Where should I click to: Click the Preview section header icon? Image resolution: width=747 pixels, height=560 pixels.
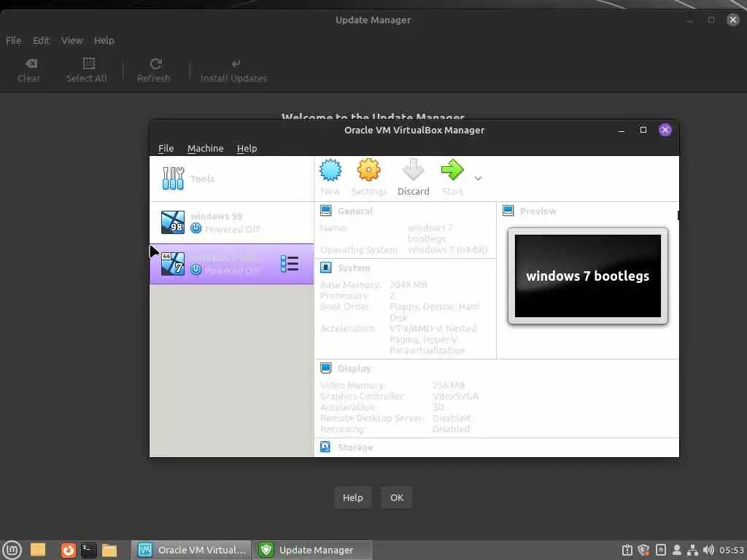click(x=508, y=211)
